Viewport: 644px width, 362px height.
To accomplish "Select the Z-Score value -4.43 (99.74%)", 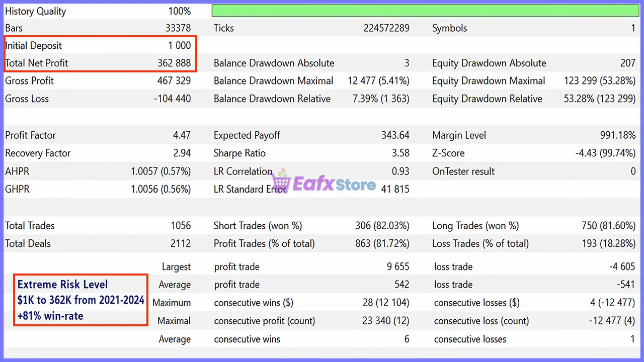I will pos(606,153).
